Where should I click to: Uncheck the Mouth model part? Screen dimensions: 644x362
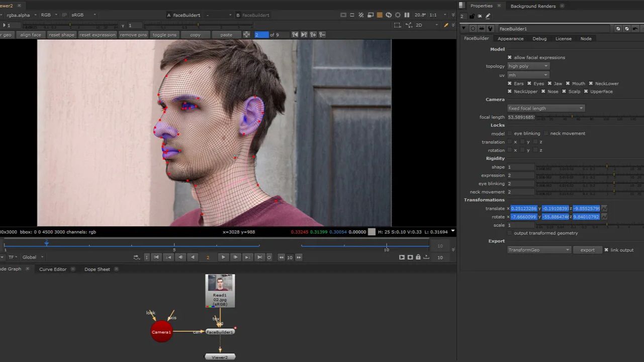(x=568, y=83)
